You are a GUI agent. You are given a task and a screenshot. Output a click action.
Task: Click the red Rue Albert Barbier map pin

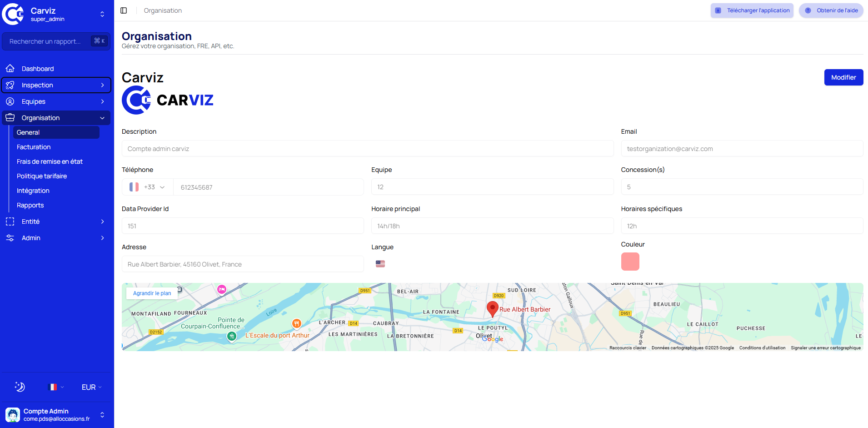(492, 309)
